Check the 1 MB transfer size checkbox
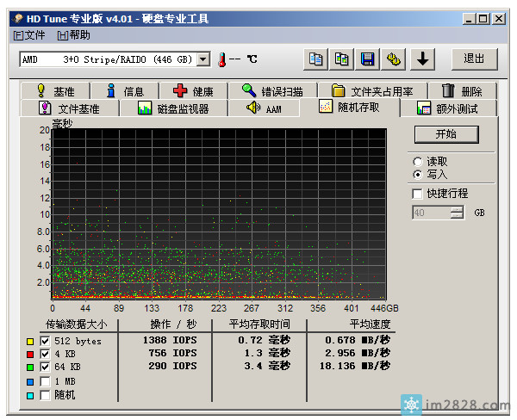Viewport: 517px width, 420px height. [x=45, y=381]
